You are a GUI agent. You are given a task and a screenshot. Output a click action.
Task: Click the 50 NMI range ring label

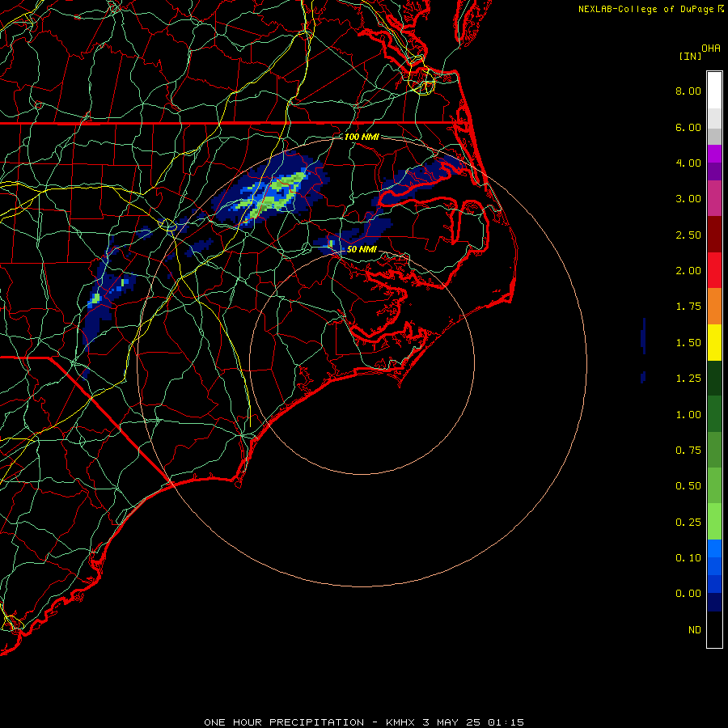click(362, 249)
